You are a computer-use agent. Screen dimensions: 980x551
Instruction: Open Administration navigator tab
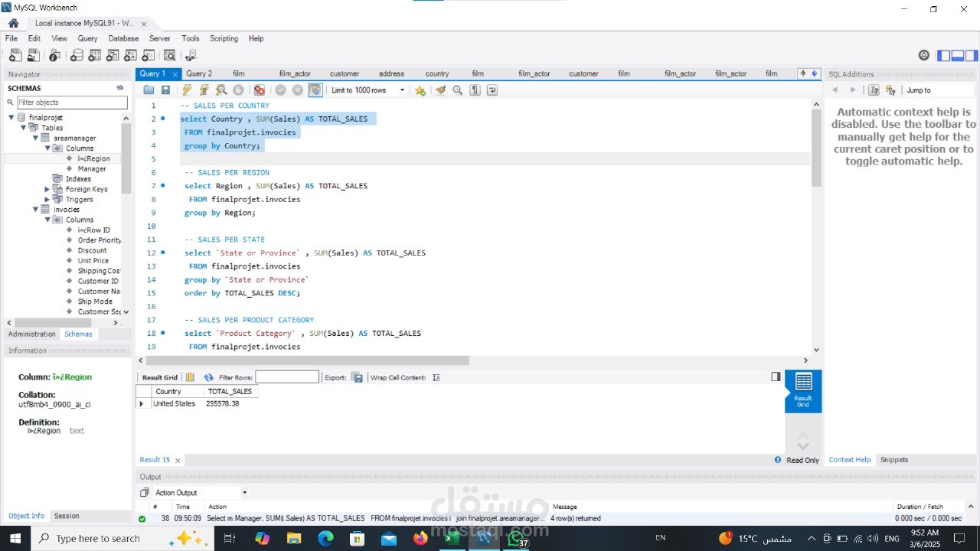click(32, 334)
